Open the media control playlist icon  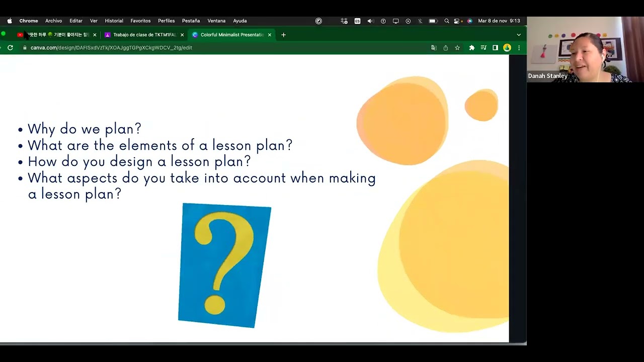(x=484, y=48)
